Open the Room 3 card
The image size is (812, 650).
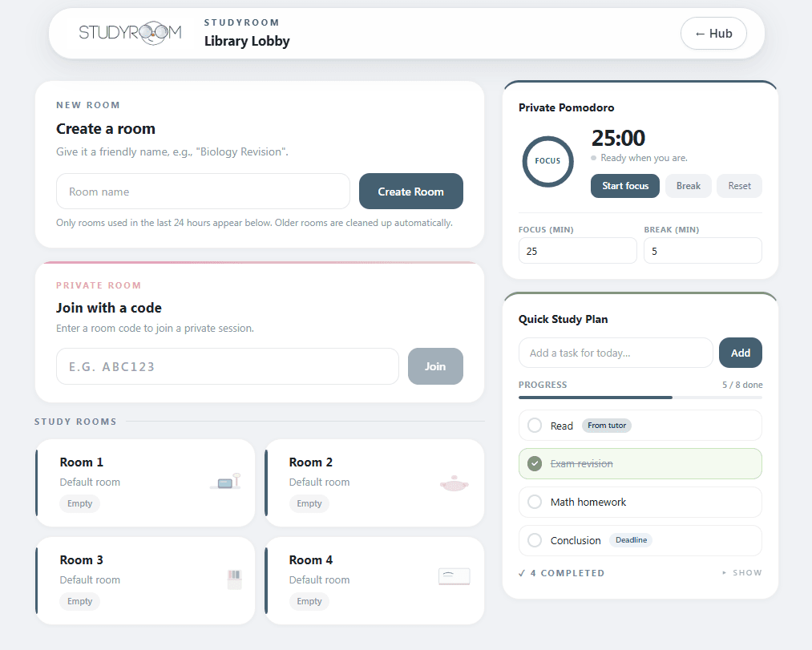pos(145,580)
